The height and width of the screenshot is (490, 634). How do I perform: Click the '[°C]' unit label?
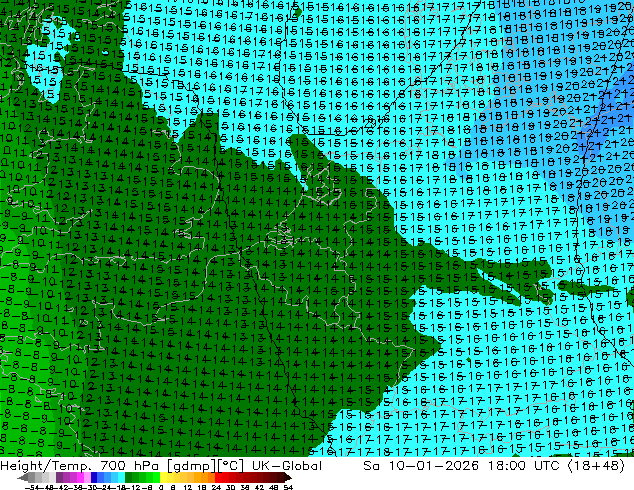coord(231,466)
